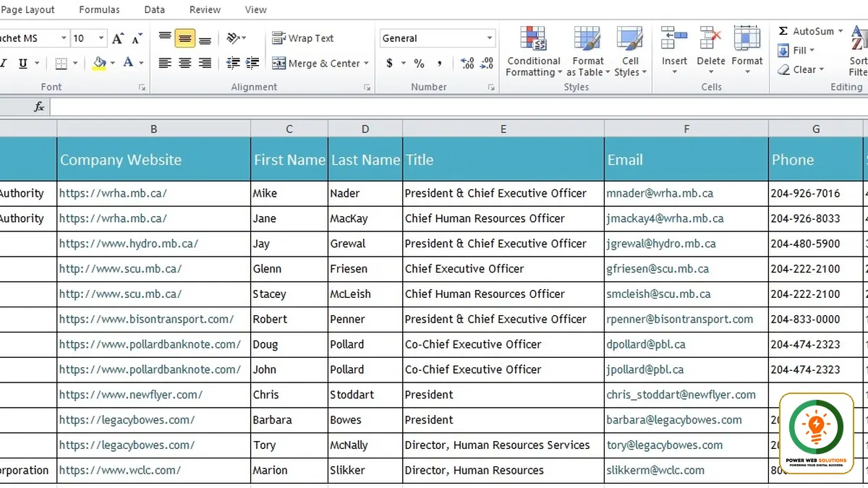Open the Format cells menu
This screenshot has width=868, height=488.
tap(747, 52)
